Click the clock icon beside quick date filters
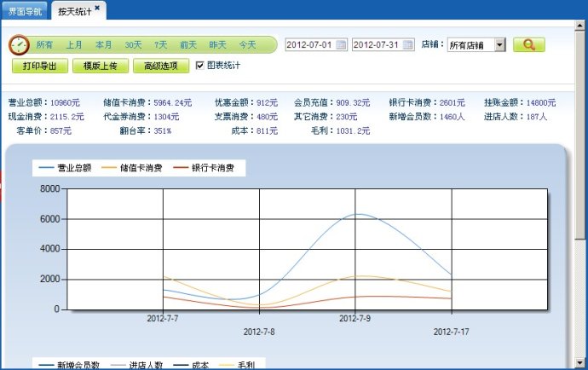Viewport: 588px width, 370px height. 19,45
